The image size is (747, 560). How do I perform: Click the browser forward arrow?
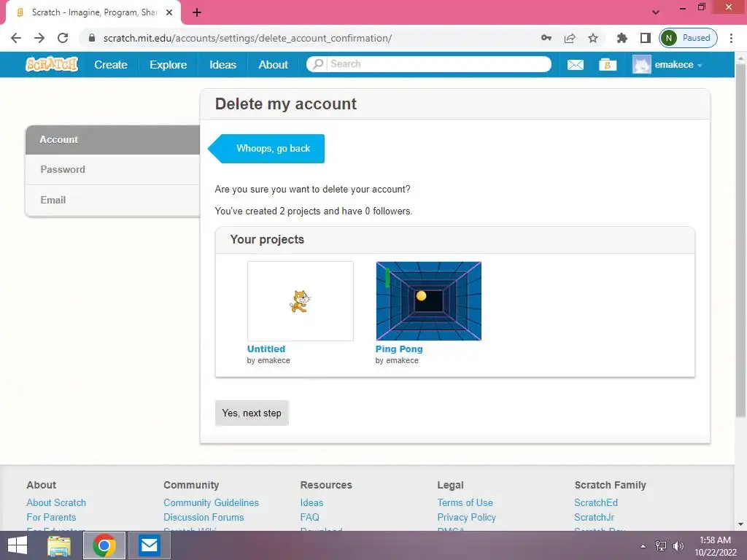point(39,38)
